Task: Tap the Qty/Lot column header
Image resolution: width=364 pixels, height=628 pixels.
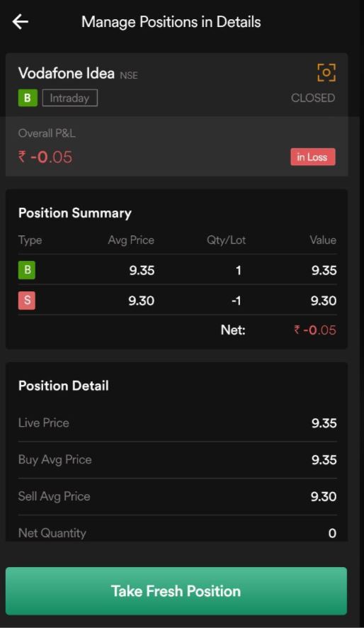Action: pyautogui.click(x=226, y=240)
